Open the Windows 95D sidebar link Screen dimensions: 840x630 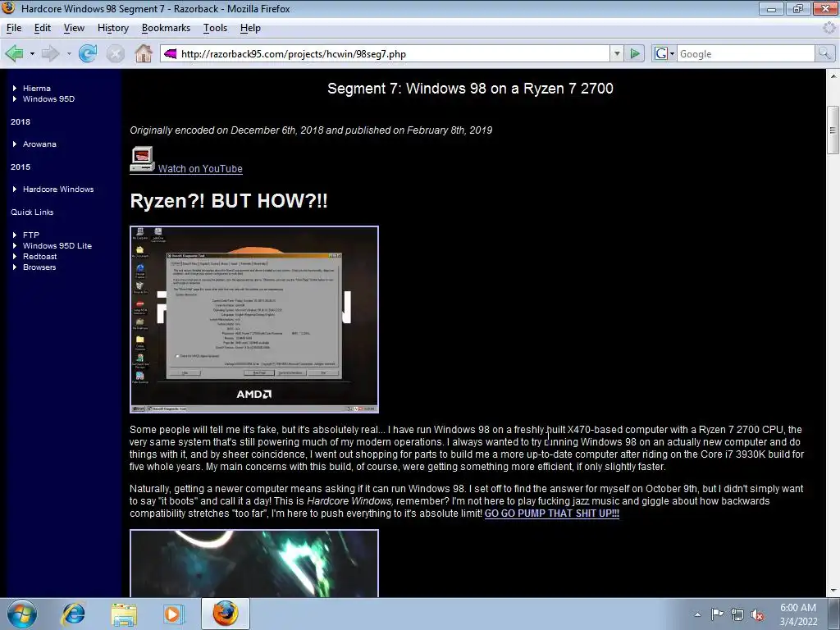coord(48,98)
